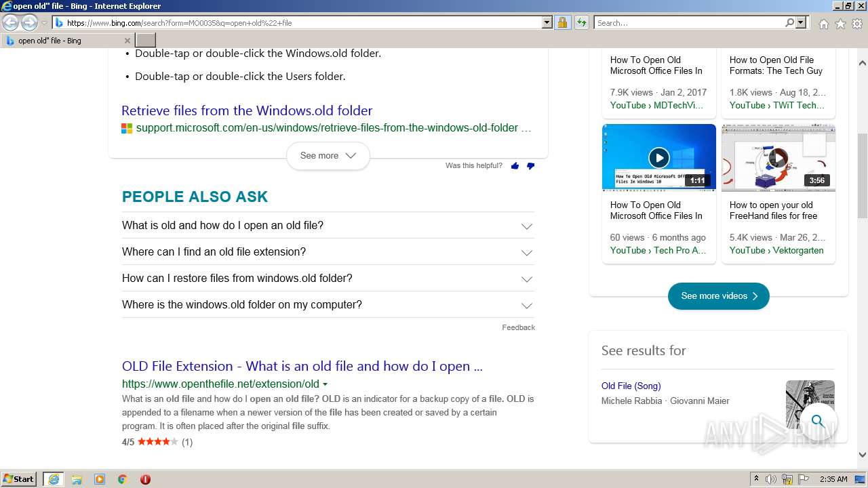Click the vertical scrollbar thumb
Screen dimensions: 868x488
pyautogui.click(x=863, y=176)
